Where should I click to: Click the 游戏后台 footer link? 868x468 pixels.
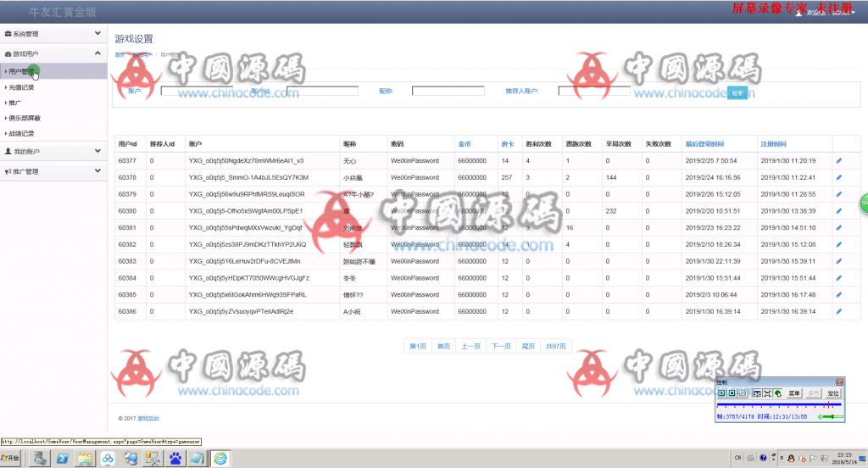[148, 418]
